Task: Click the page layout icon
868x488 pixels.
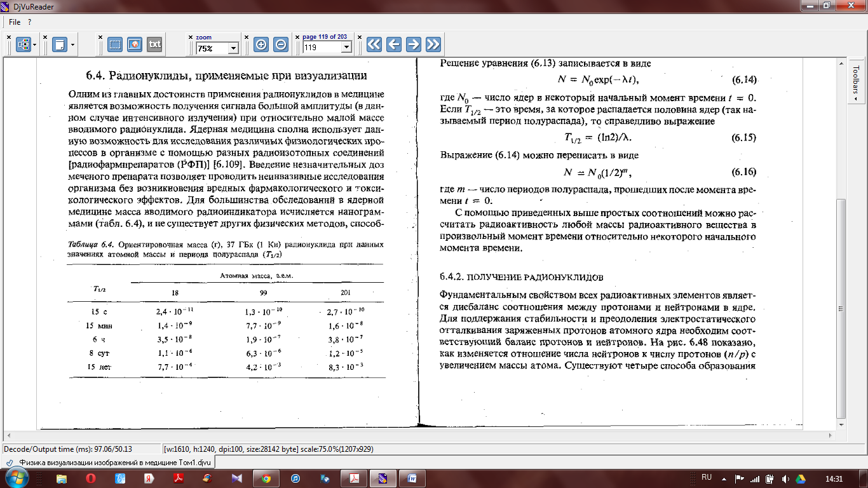Action: [60, 44]
